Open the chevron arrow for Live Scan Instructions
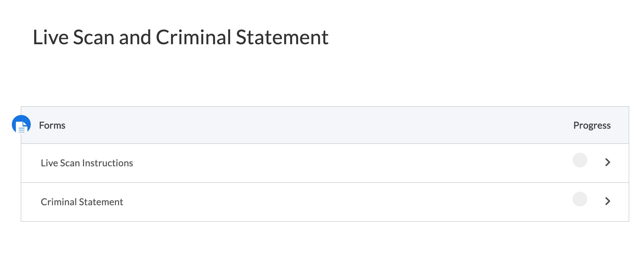 (x=607, y=162)
